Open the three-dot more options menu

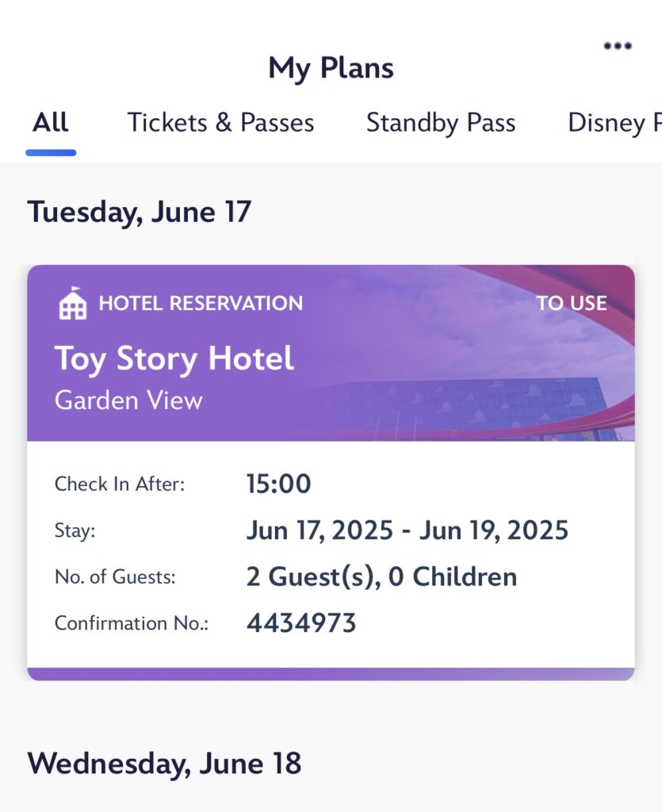[618, 45]
